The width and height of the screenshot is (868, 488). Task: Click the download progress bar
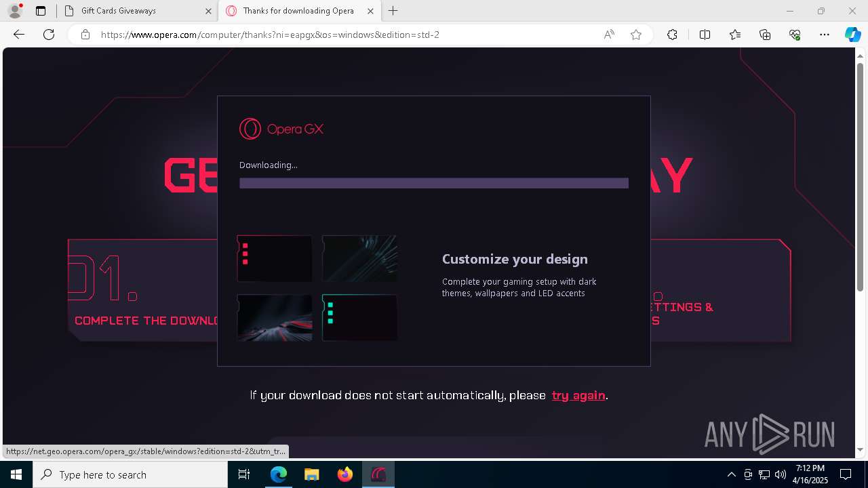[434, 183]
